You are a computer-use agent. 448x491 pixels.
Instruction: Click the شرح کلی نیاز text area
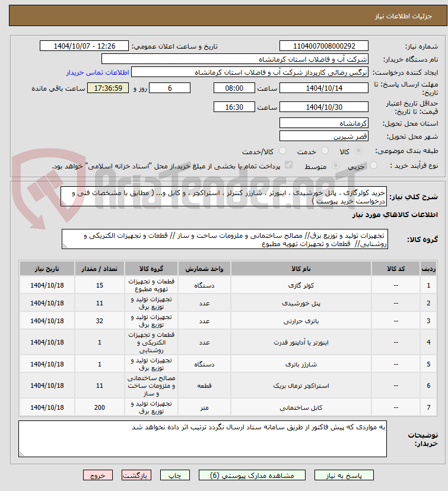[x=224, y=197]
